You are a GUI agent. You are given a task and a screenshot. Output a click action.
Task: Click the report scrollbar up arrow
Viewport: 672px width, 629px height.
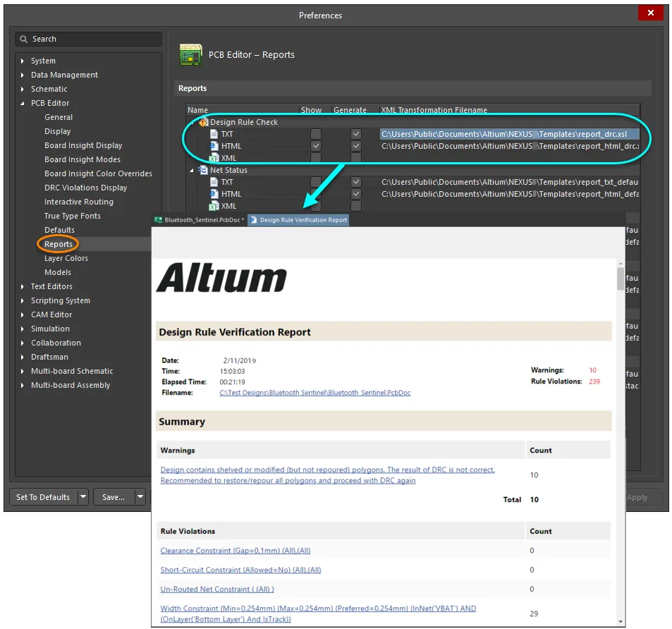coord(621,262)
